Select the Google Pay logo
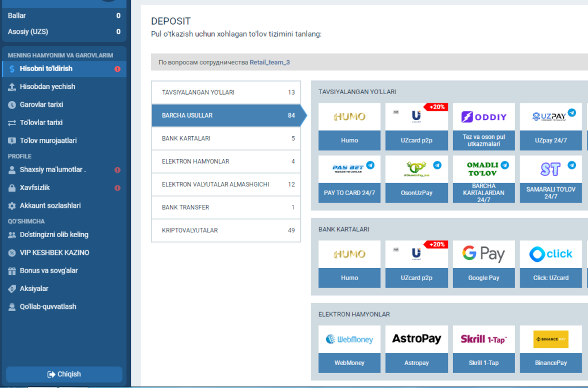The image size is (588, 388). coord(483,254)
